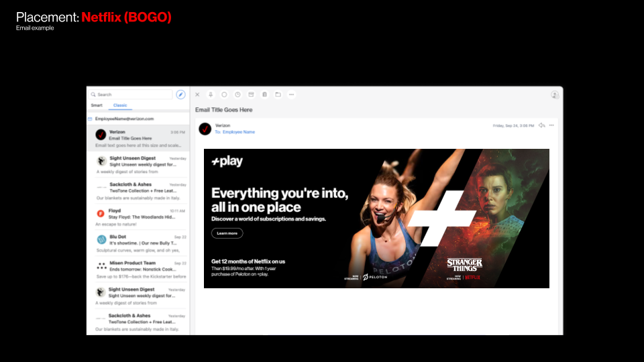
Task: Select the Classic inbox tab
Action: coord(120,105)
